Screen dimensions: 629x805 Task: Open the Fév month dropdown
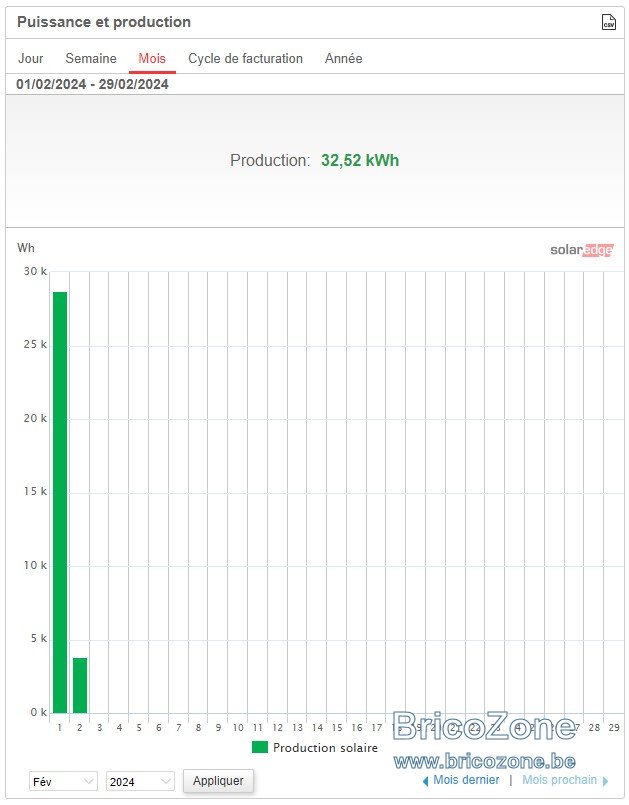63,781
